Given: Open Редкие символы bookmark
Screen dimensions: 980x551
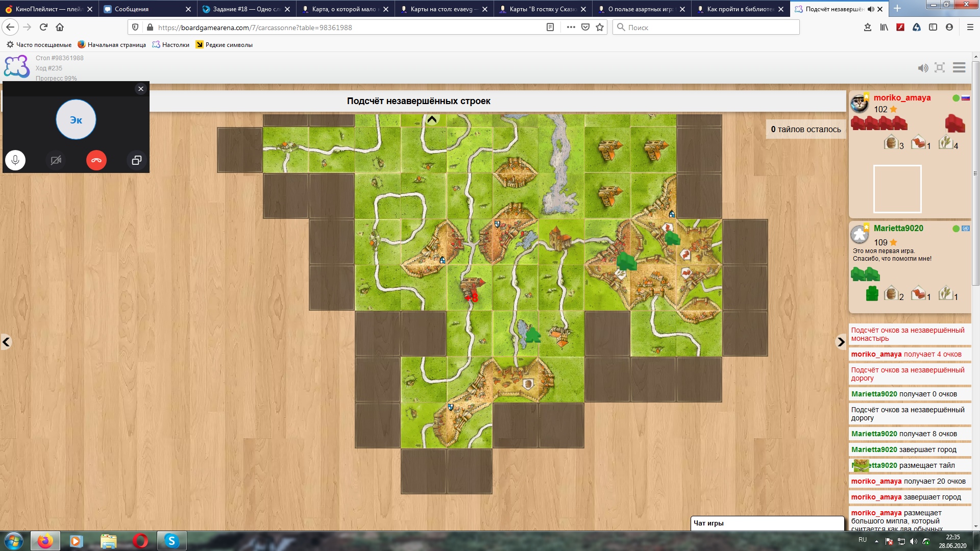Looking at the screenshot, I should click(x=224, y=45).
